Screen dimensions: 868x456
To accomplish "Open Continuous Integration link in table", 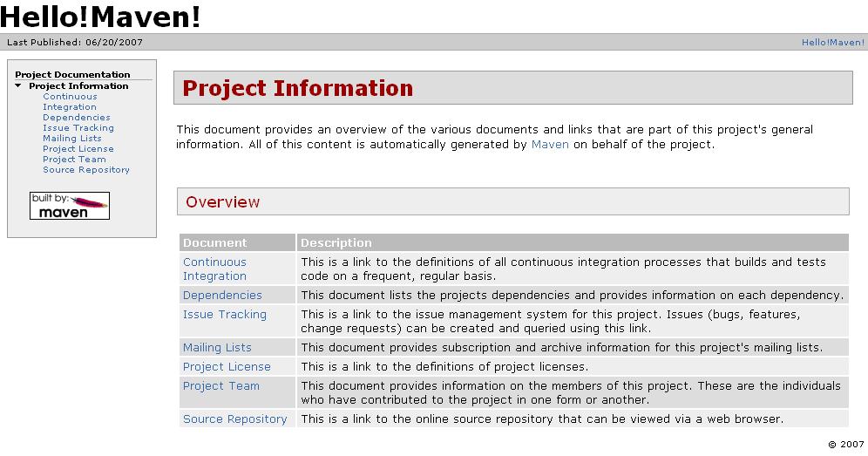I will pos(214,269).
